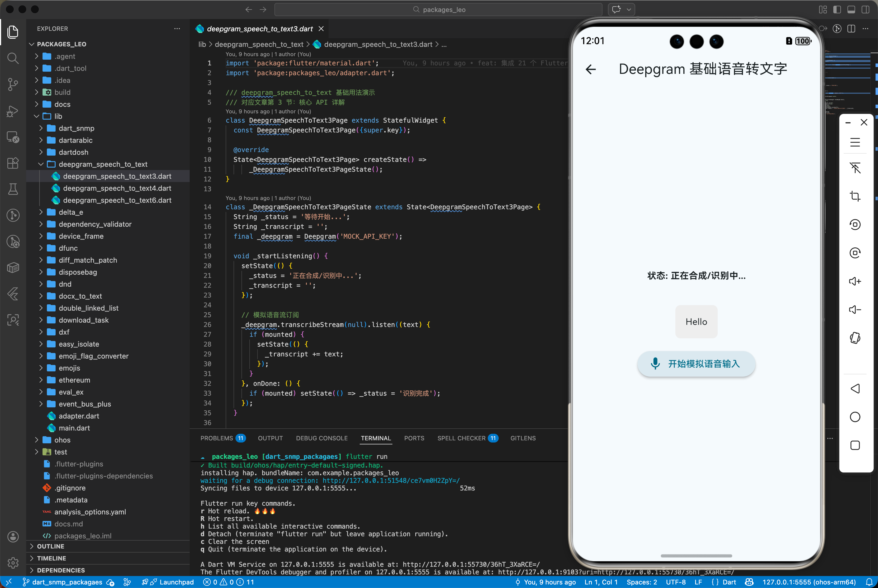Click the phone app back arrow
878x588 pixels.
pos(591,69)
